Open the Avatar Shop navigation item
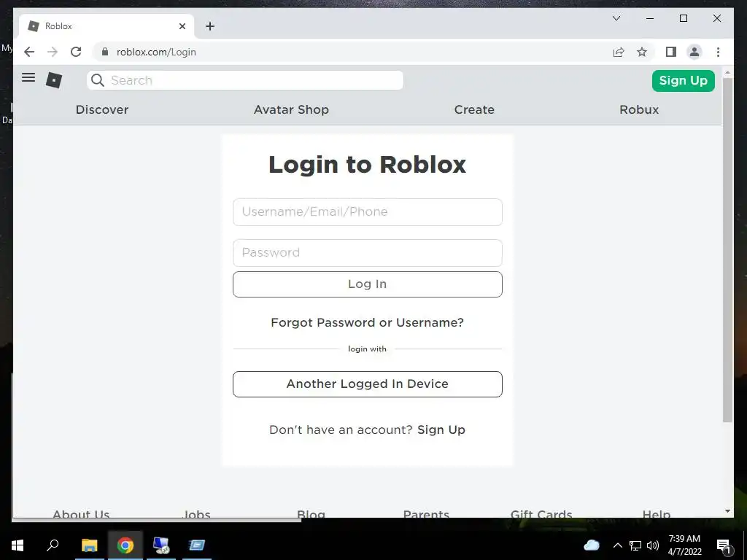Image resolution: width=747 pixels, height=560 pixels. click(291, 109)
